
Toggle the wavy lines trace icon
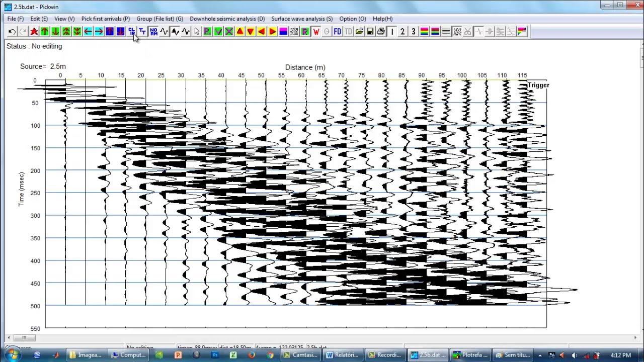294,32
